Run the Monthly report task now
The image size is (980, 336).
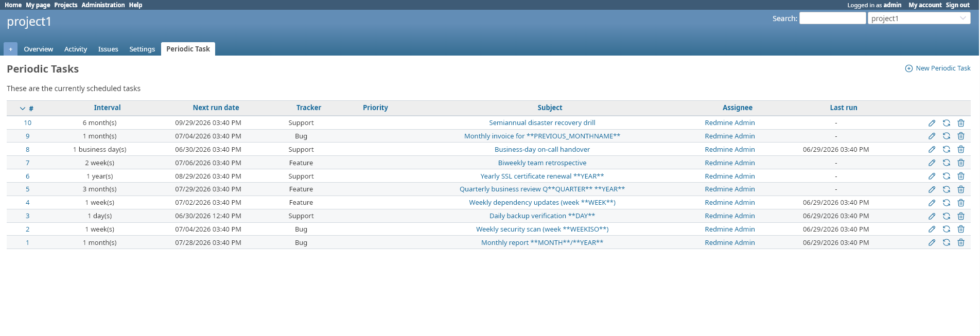coord(946,242)
